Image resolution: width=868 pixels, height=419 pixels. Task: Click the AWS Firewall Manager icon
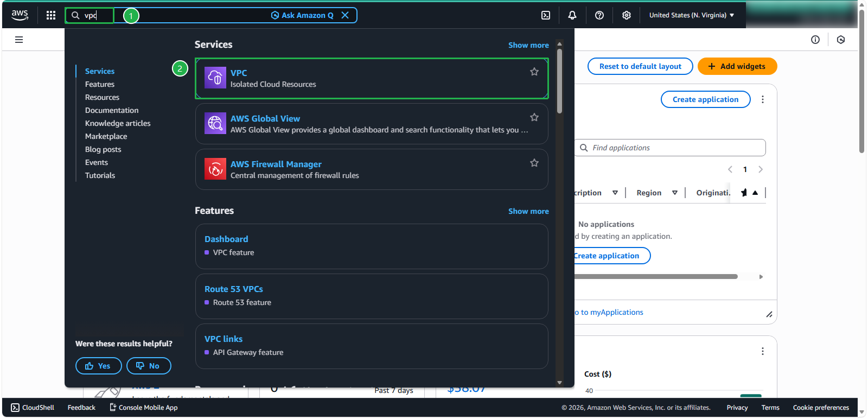click(215, 169)
